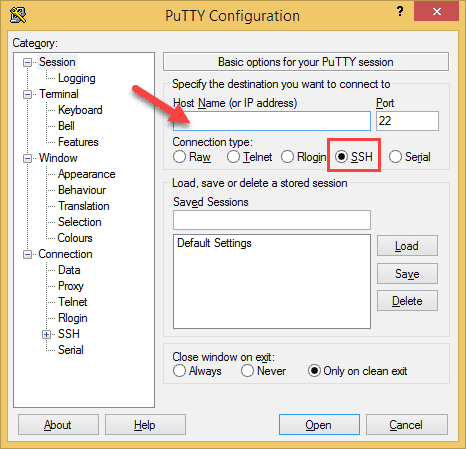Close the PuTTY Configuration window
The height and width of the screenshot is (449, 466).
coord(436,12)
